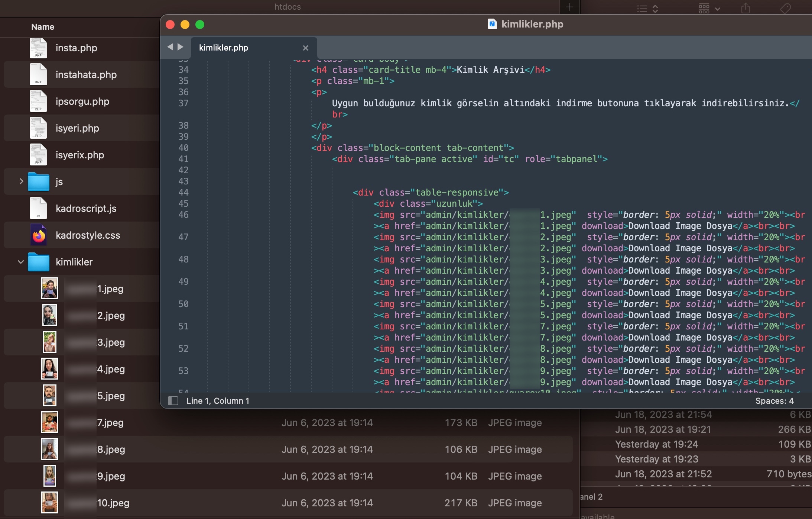The width and height of the screenshot is (812, 519).
Task: Click the Finder tags icon
Action: click(x=785, y=8)
